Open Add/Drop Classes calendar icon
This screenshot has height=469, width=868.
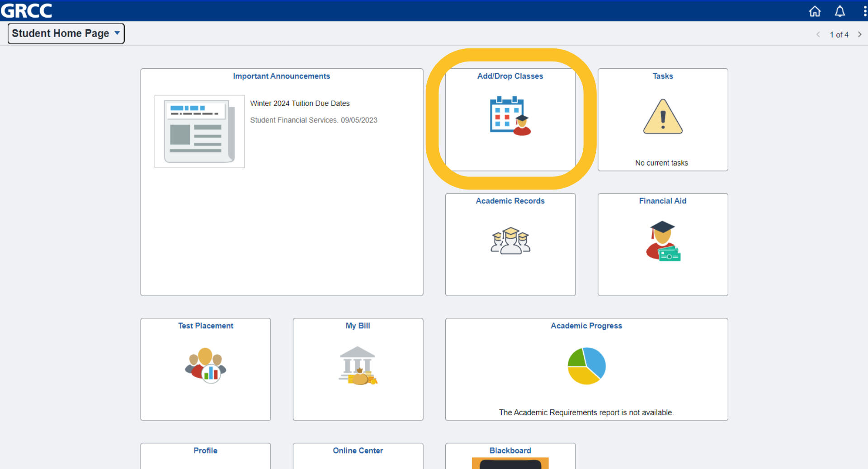point(510,116)
